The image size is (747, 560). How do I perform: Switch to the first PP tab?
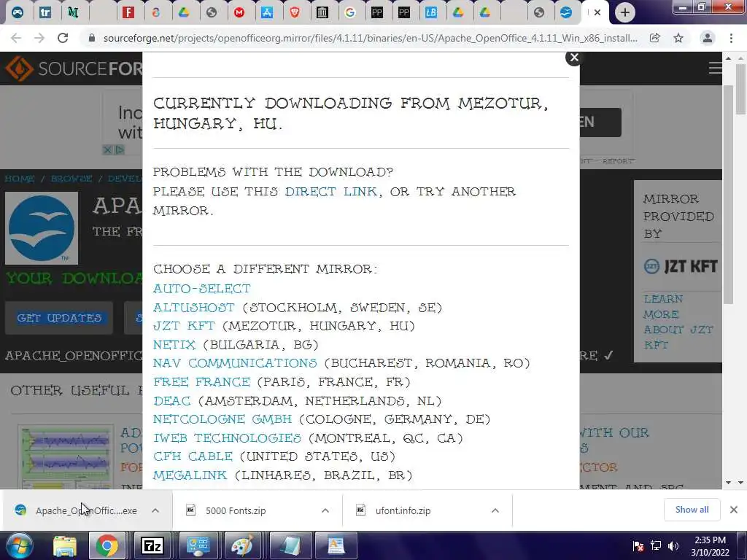coord(377,13)
